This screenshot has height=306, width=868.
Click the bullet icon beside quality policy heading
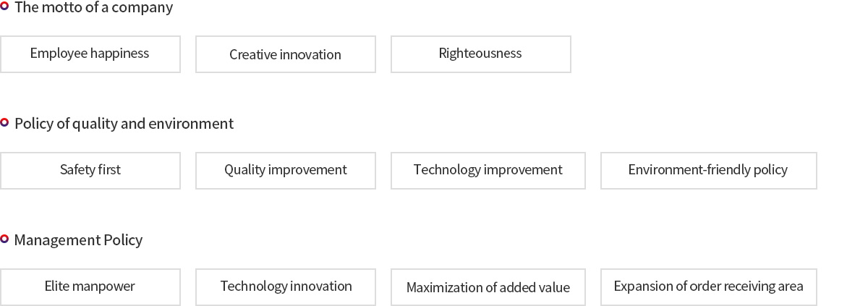click(x=4, y=122)
